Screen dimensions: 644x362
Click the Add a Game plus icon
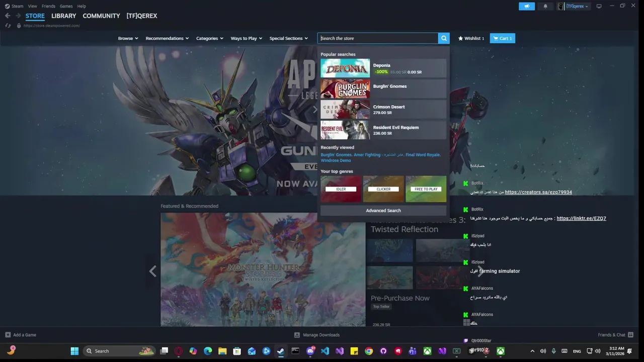(x=8, y=335)
